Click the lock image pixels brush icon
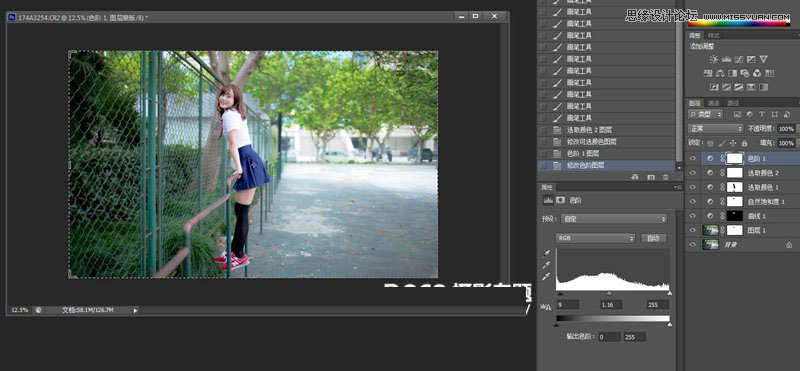 722,143
